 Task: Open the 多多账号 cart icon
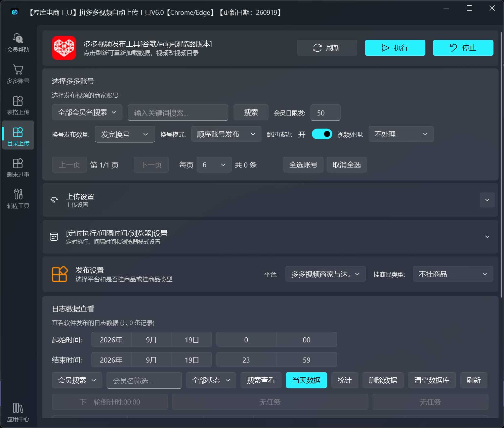click(18, 74)
